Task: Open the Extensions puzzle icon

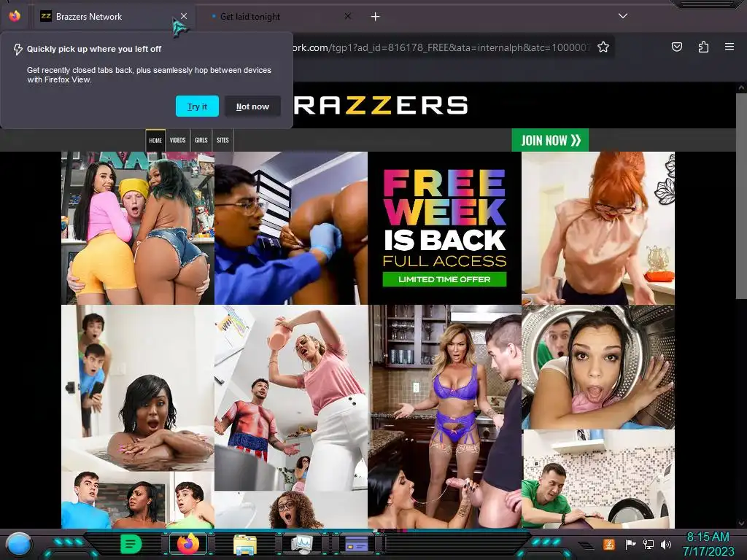Action: tap(703, 47)
